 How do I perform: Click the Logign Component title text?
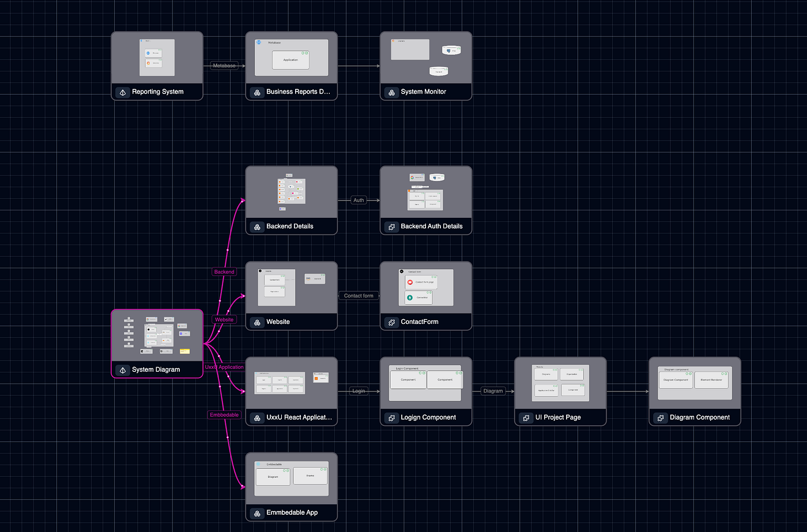coord(428,417)
